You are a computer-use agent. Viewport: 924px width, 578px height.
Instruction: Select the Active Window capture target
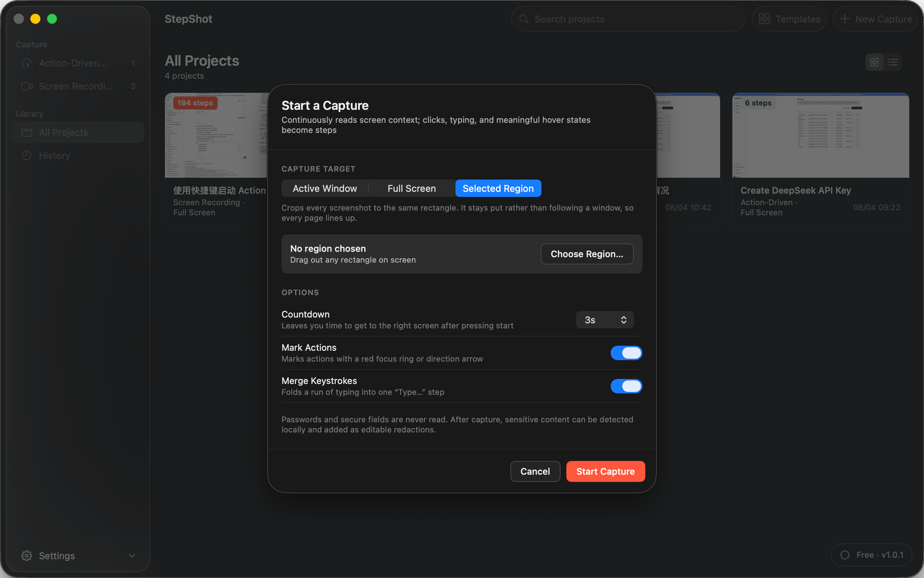324,189
